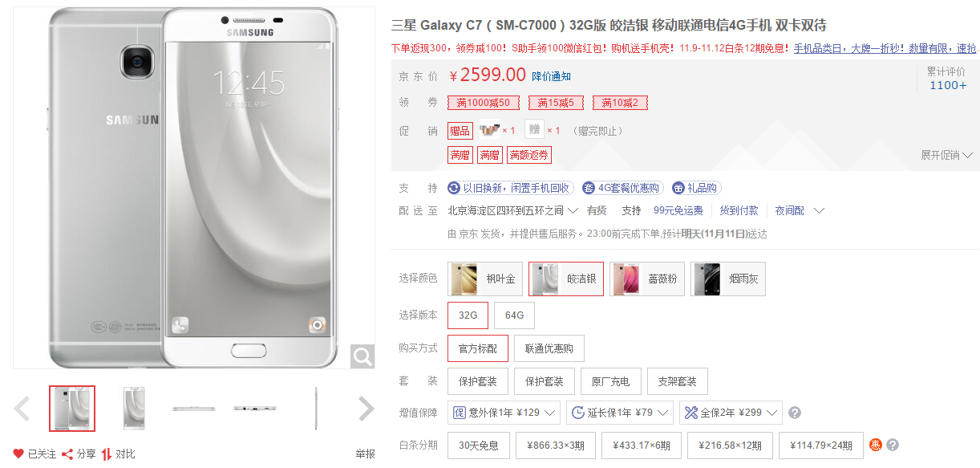Select the 64G version option
This screenshot has height=468, width=980.
(x=514, y=315)
